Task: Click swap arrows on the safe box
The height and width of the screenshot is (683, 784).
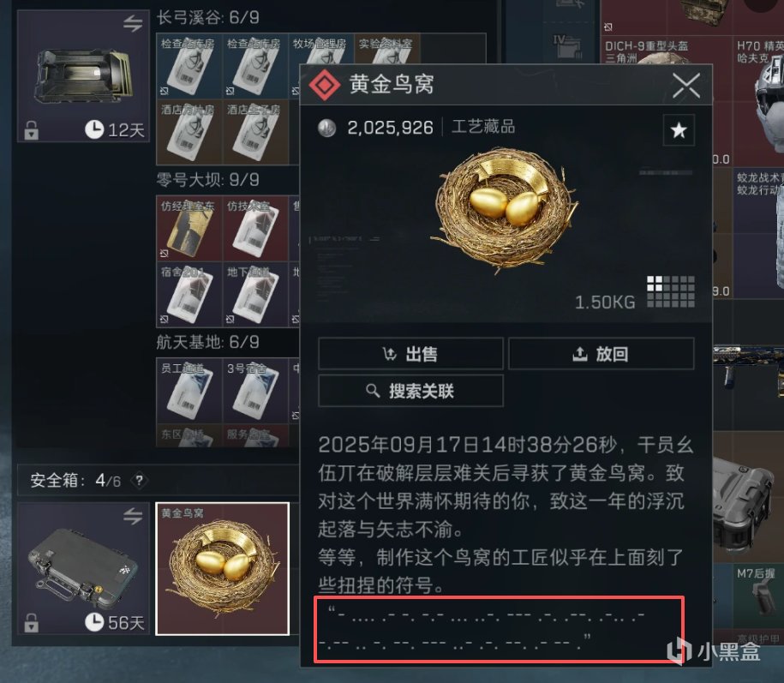Action: pos(133,516)
